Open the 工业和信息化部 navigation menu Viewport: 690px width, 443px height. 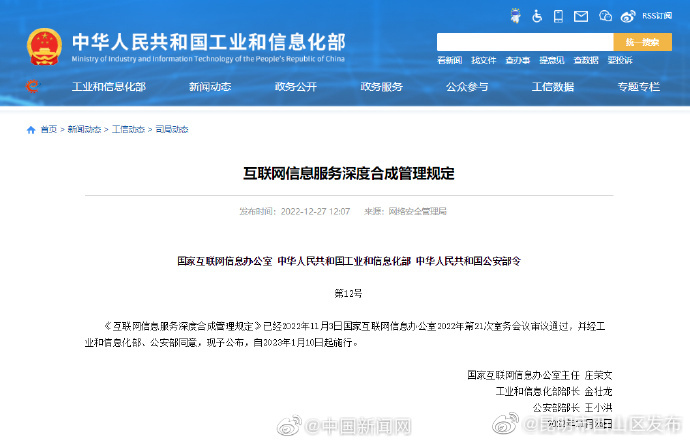click(x=109, y=87)
